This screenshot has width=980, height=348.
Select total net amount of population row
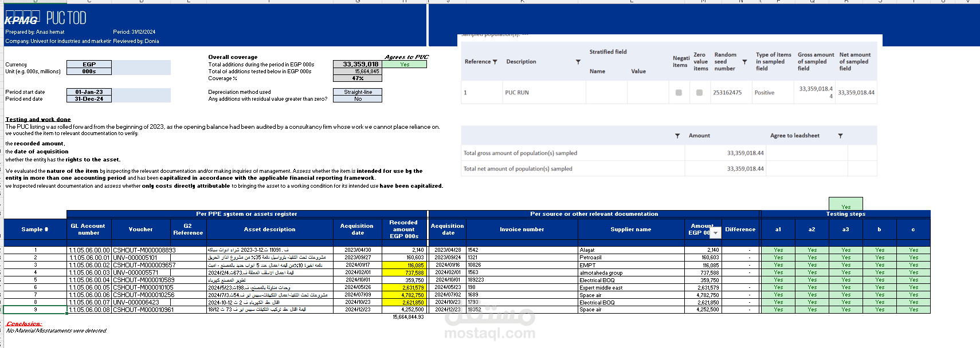(x=669, y=169)
